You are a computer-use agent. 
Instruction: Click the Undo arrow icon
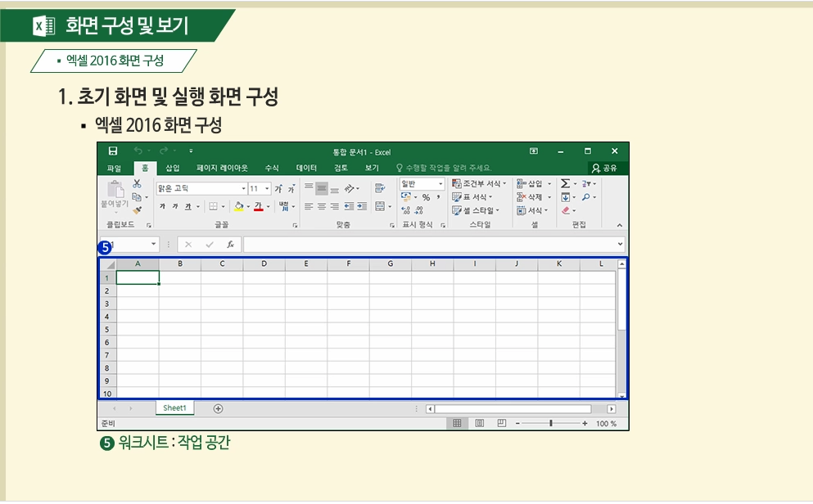pos(138,151)
